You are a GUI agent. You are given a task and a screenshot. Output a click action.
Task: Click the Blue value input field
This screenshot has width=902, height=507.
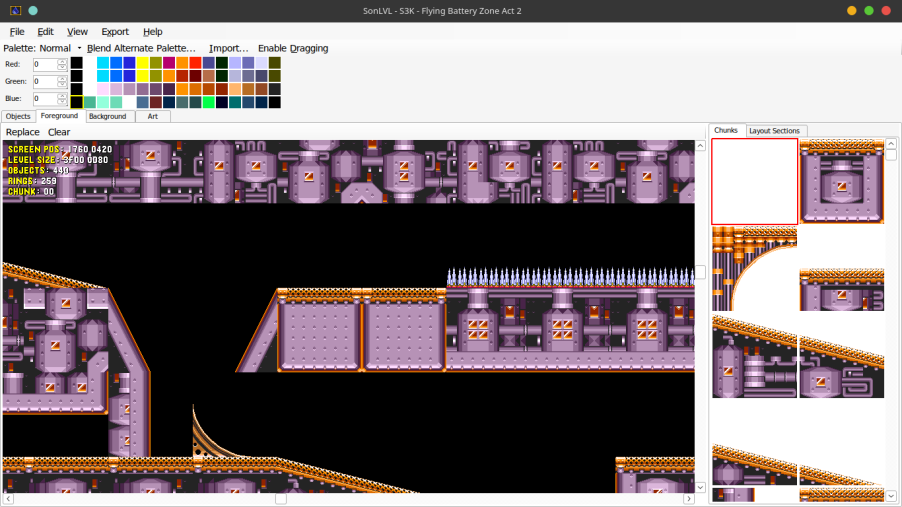point(45,98)
